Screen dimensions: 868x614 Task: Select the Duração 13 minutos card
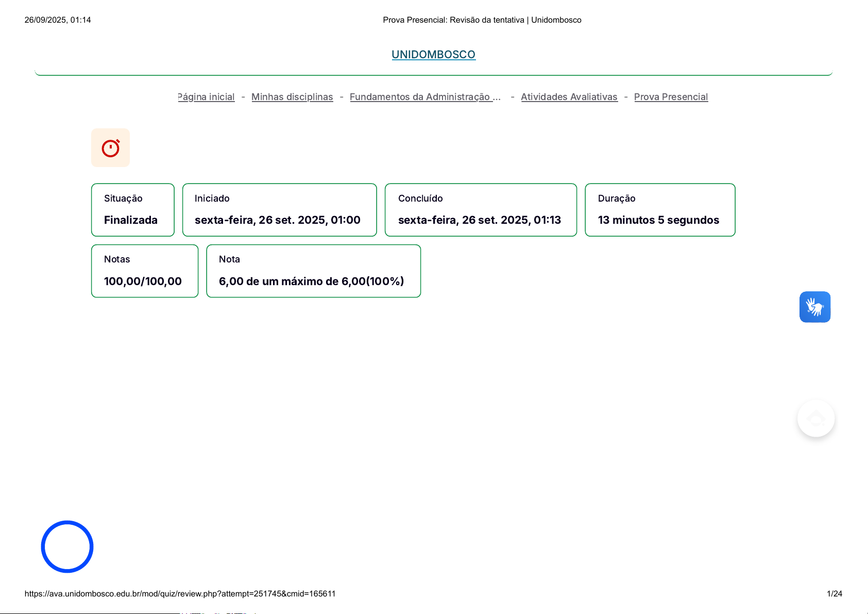(x=660, y=210)
